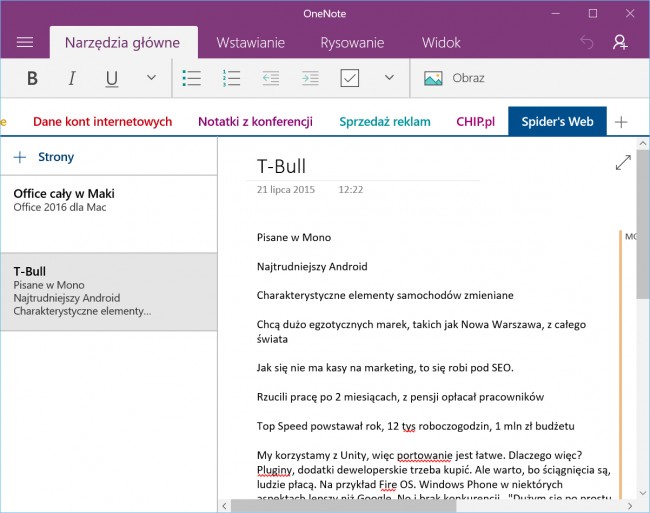Open page Office cały w Maki
Viewport: 650px width, 513px height.
click(109, 214)
